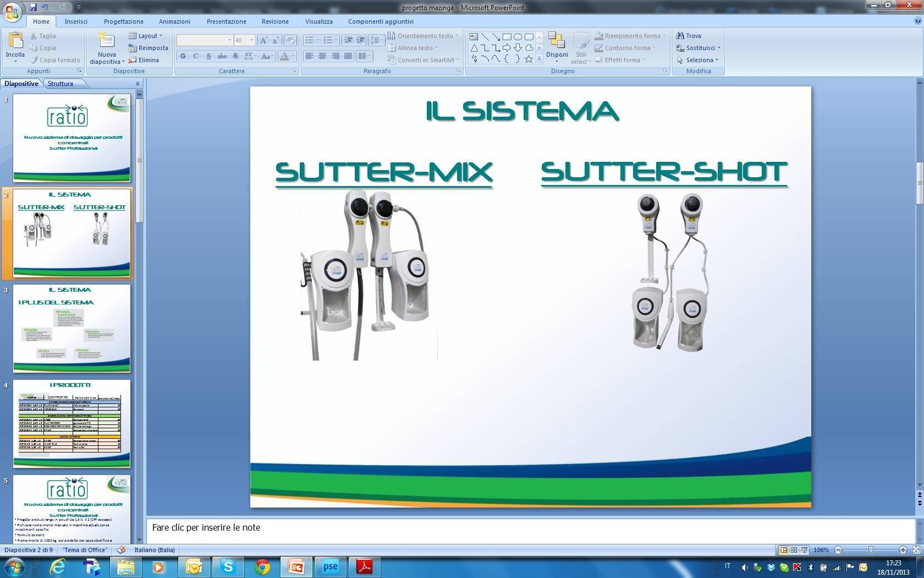This screenshot has width=924, height=578.
Task: Click Copia button
Action: 43,48
